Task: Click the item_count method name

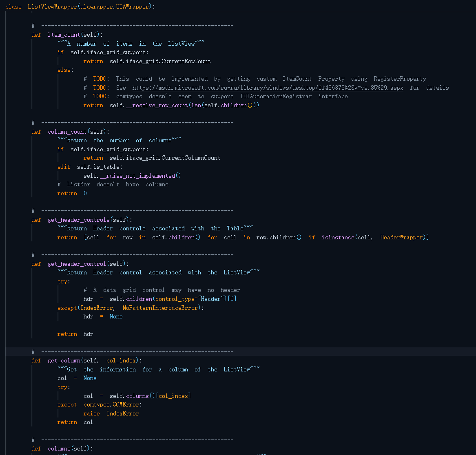Action: [64, 35]
